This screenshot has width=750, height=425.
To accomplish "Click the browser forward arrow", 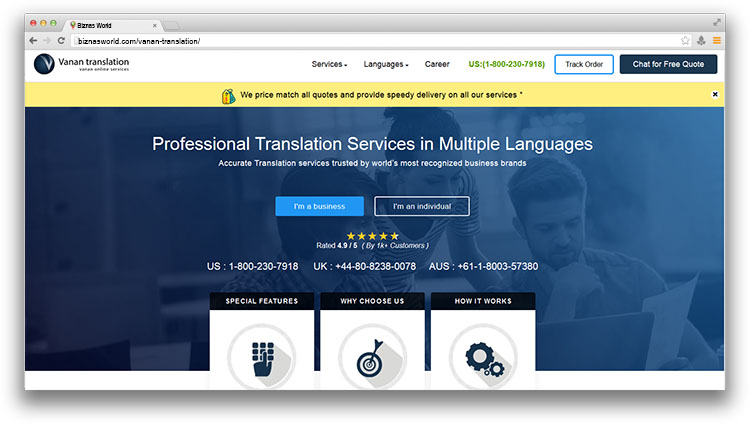I will (x=47, y=41).
